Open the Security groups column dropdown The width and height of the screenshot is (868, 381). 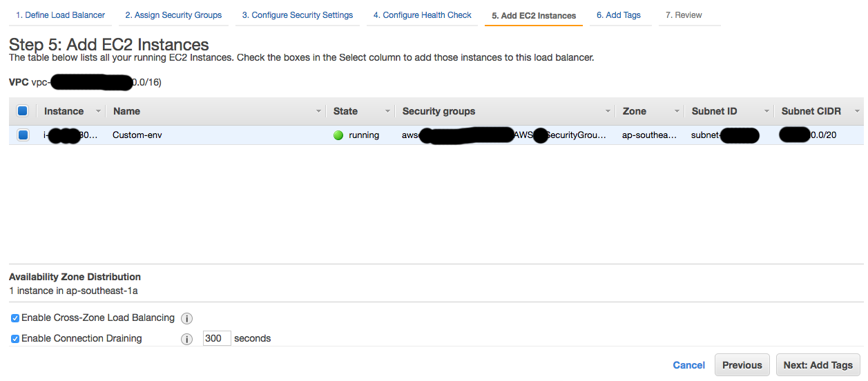pos(608,111)
